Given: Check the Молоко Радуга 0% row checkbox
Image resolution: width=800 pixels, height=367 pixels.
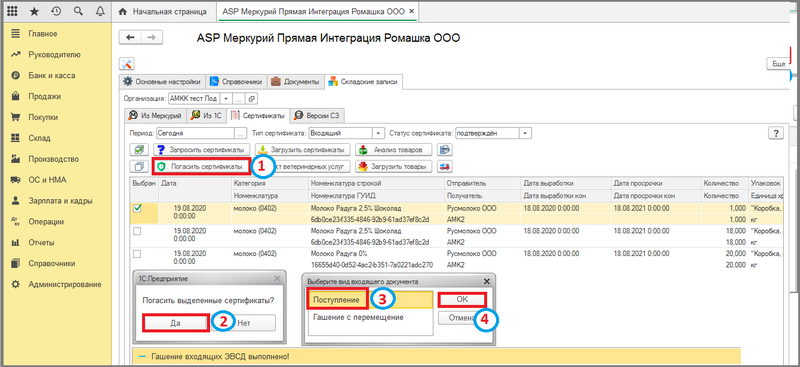Looking at the screenshot, I should (137, 254).
